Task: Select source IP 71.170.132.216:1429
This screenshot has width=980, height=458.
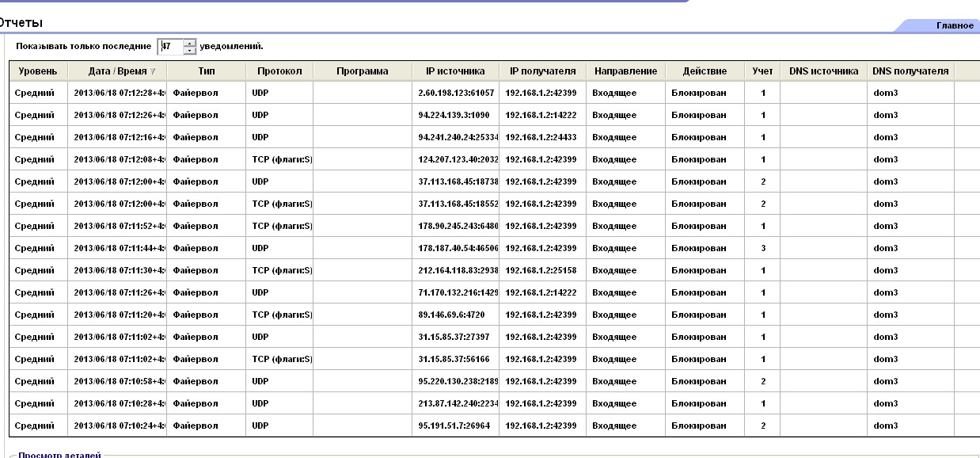Action: [x=458, y=292]
